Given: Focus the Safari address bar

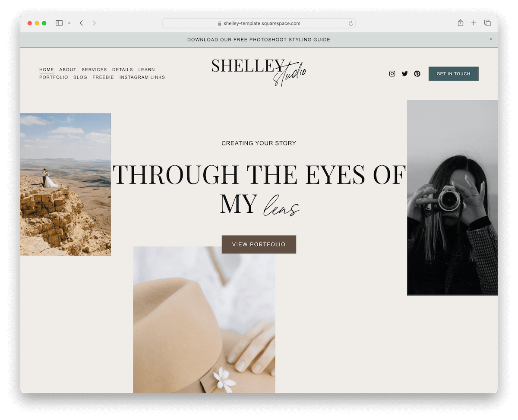Looking at the screenshot, I should [259, 23].
